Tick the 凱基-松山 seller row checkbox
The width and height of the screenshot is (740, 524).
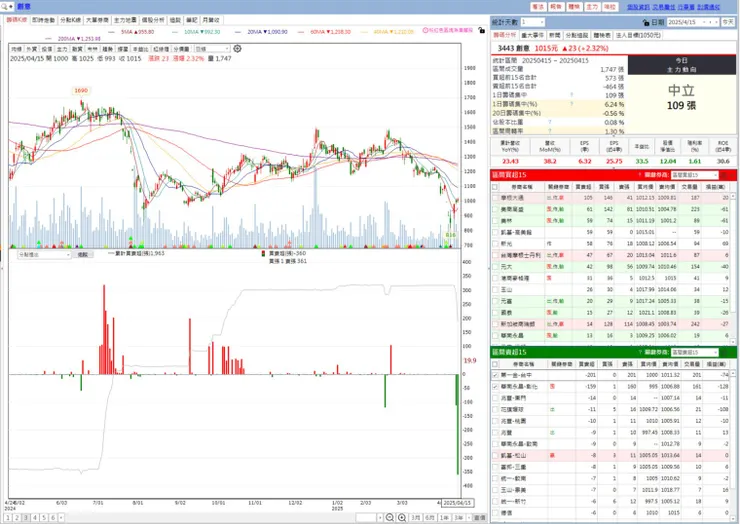[x=495, y=456]
